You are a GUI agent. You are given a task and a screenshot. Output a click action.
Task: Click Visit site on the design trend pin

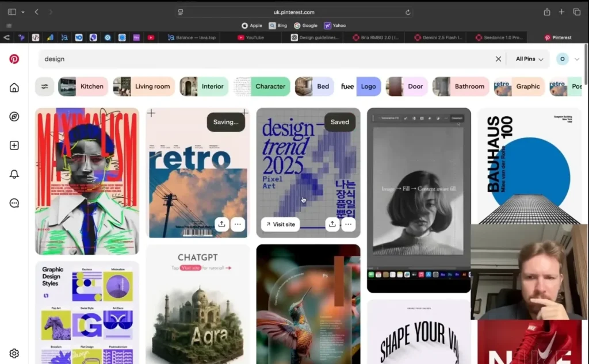point(280,224)
